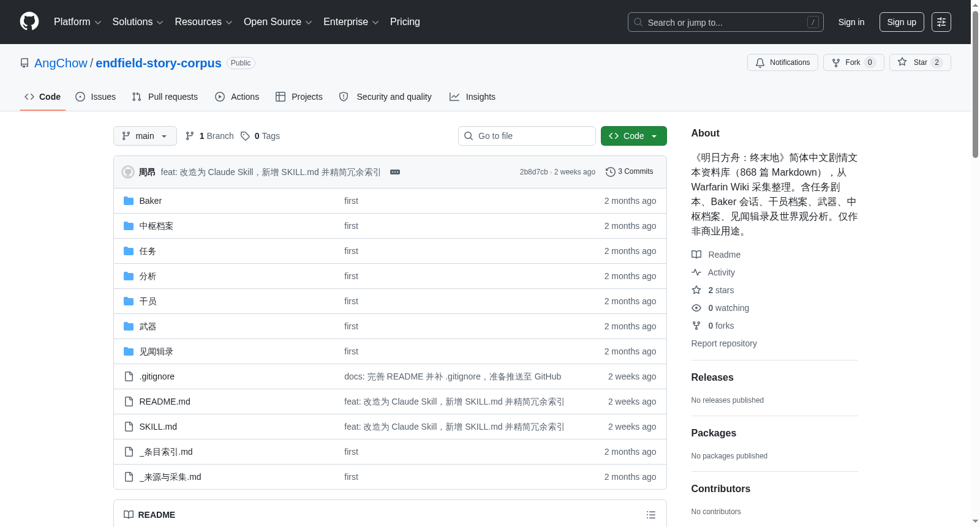
Task: Click the folder icon next to 见闻辑录
Action: click(129, 351)
